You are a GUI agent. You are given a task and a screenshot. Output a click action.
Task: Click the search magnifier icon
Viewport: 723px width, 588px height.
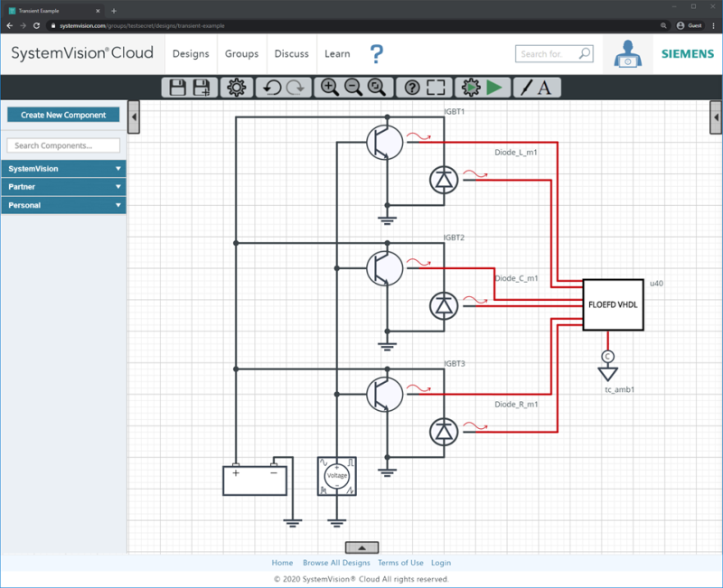point(585,53)
